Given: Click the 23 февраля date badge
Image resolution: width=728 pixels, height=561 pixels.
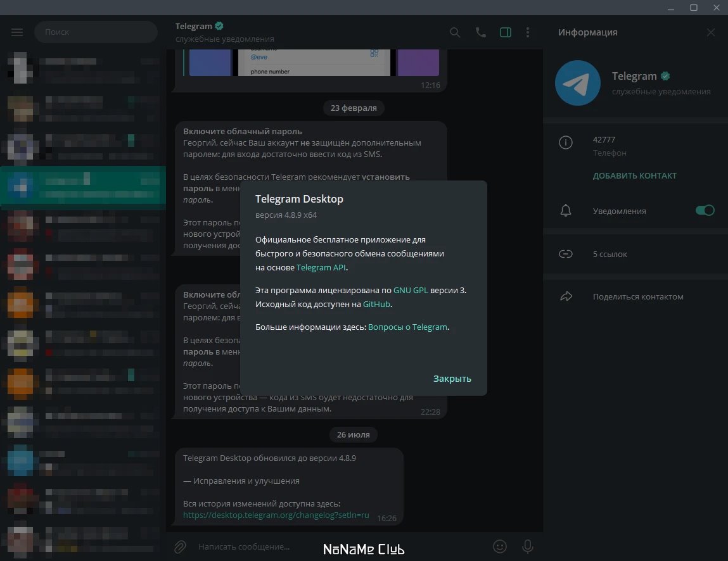Looking at the screenshot, I should pos(354,108).
